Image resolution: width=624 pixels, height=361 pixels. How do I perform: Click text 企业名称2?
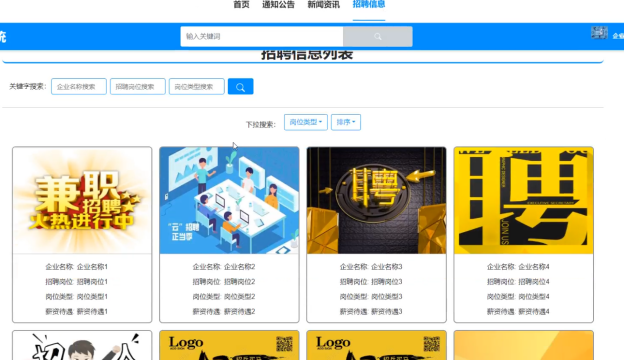click(240, 267)
